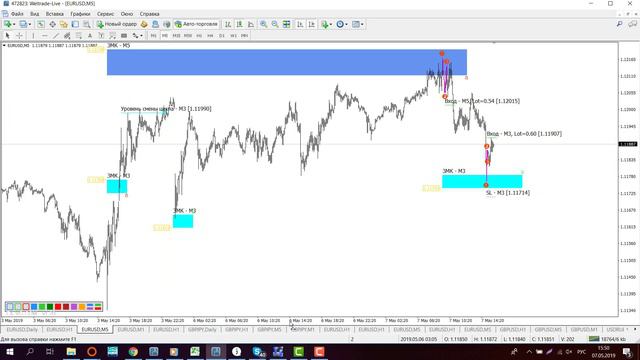
Task: Open Windows Start menu
Action: tap(9, 351)
